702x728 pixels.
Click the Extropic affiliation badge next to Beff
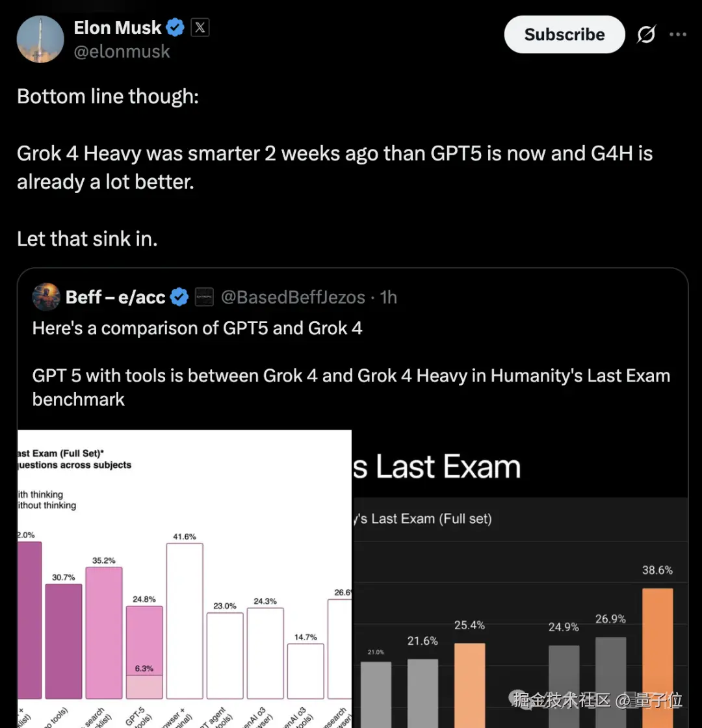point(204,297)
